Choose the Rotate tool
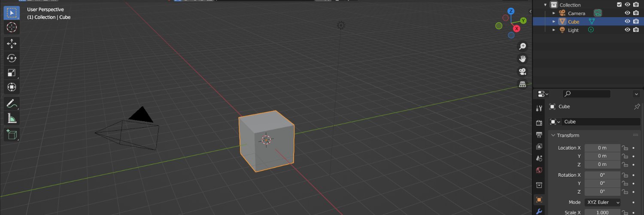 pyautogui.click(x=12, y=58)
